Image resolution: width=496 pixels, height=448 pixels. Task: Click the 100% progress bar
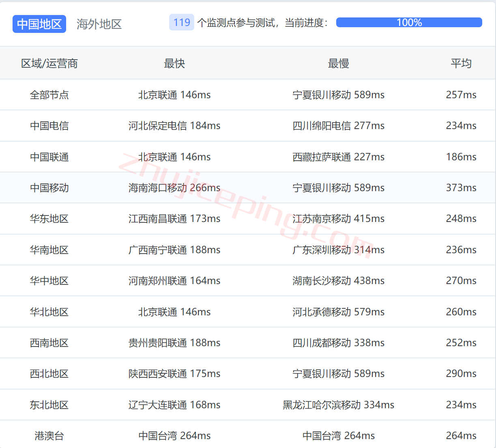coord(409,22)
